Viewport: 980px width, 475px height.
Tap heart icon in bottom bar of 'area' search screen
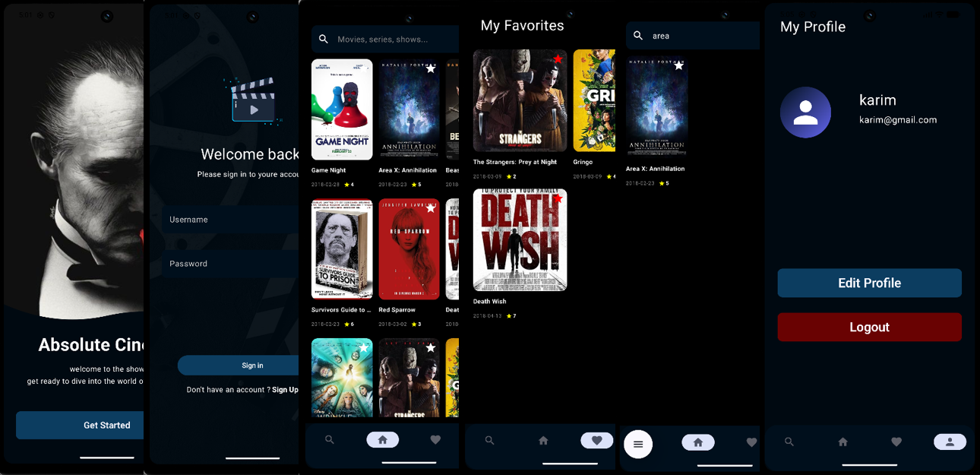(751, 442)
